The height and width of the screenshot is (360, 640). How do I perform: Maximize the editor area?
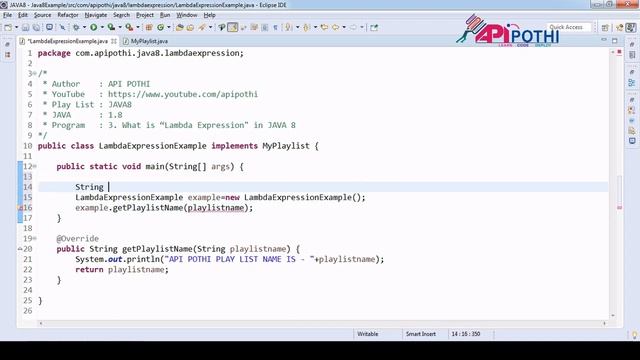(x=615, y=40)
